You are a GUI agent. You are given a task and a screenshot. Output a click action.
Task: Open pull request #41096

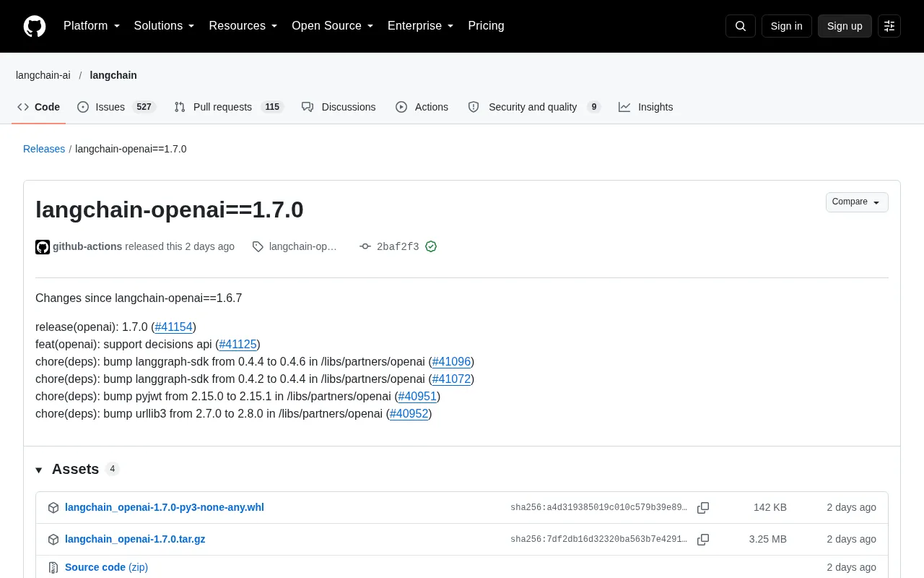point(451,362)
